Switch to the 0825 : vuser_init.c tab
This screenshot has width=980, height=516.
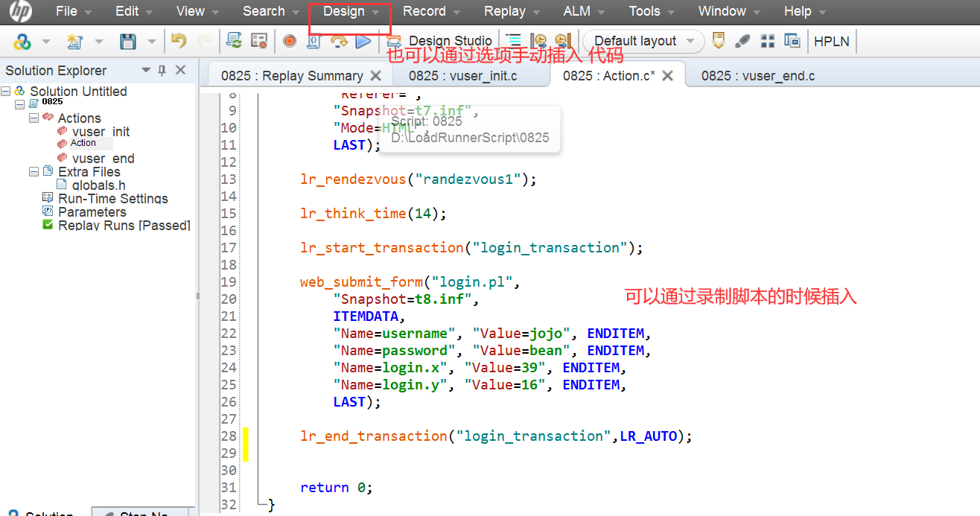tap(462, 75)
